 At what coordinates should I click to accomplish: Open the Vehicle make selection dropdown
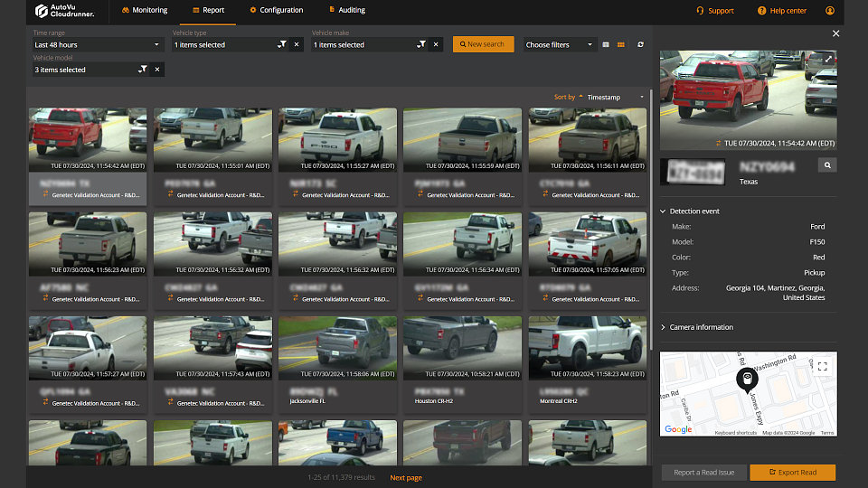click(363, 45)
